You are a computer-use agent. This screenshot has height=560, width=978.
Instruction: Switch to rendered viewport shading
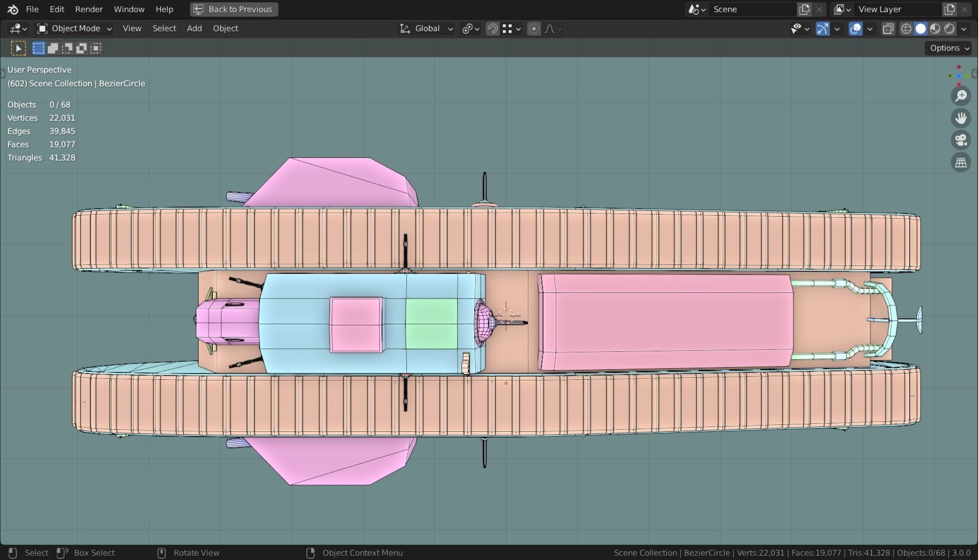pos(949,29)
